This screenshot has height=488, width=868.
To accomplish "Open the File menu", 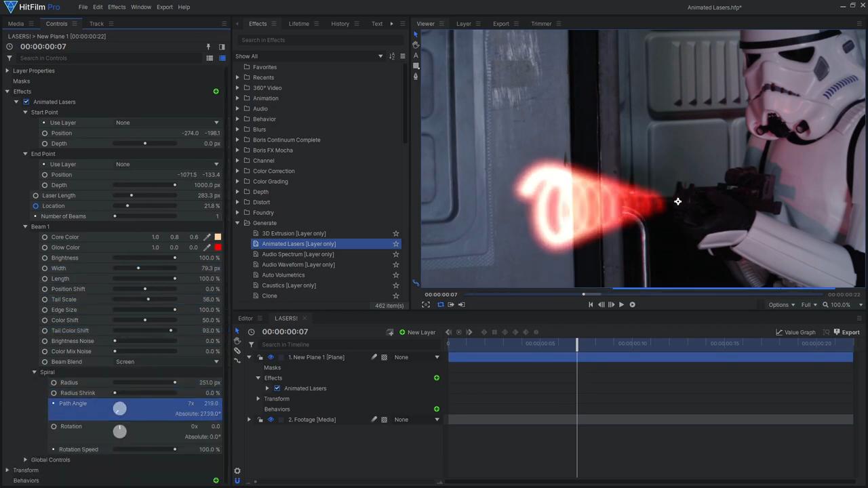I will [83, 7].
